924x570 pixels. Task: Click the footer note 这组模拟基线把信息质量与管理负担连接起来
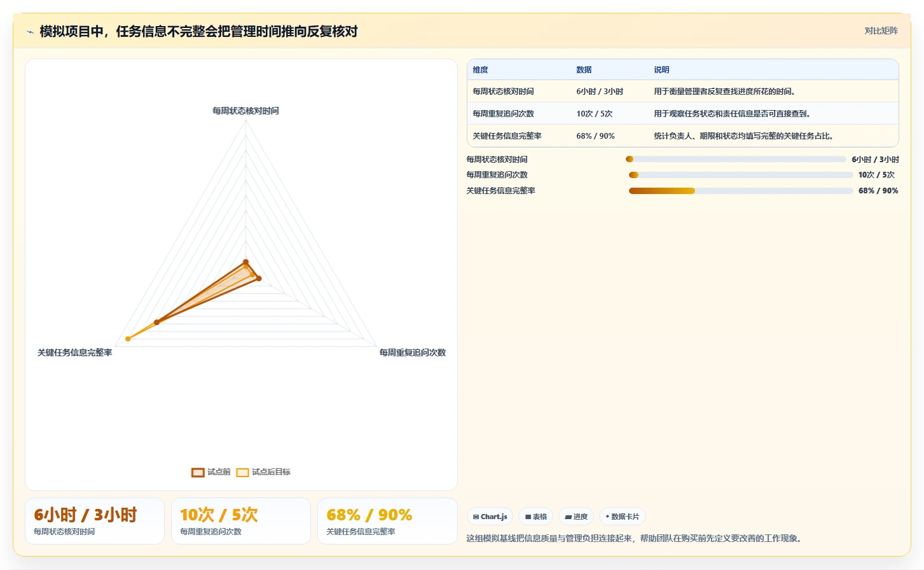[x=635, y=538]
